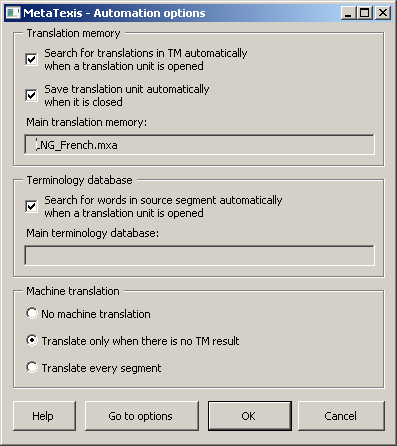397x446 pixels.
Task: Confirm settings with OK
Action: tap(250, 416)
